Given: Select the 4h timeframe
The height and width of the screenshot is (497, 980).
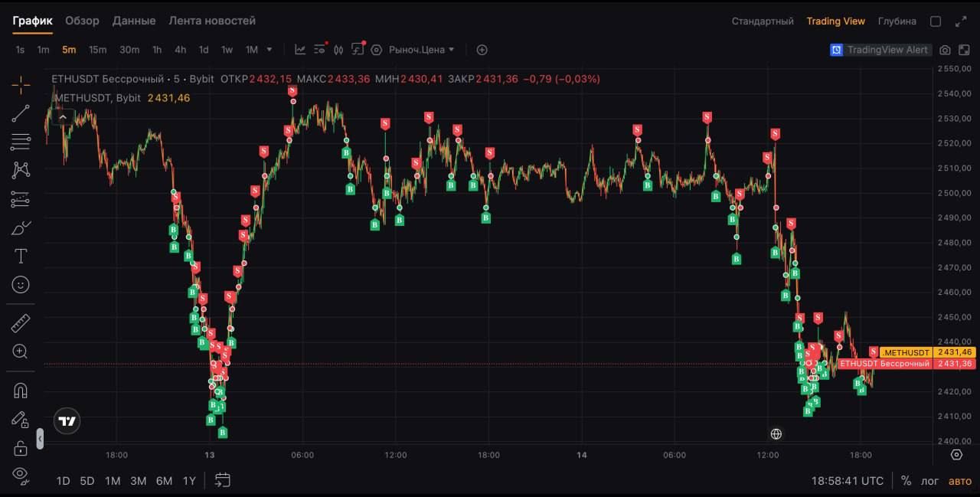Looking at the screenshot, I should click(x=180, y=50).
